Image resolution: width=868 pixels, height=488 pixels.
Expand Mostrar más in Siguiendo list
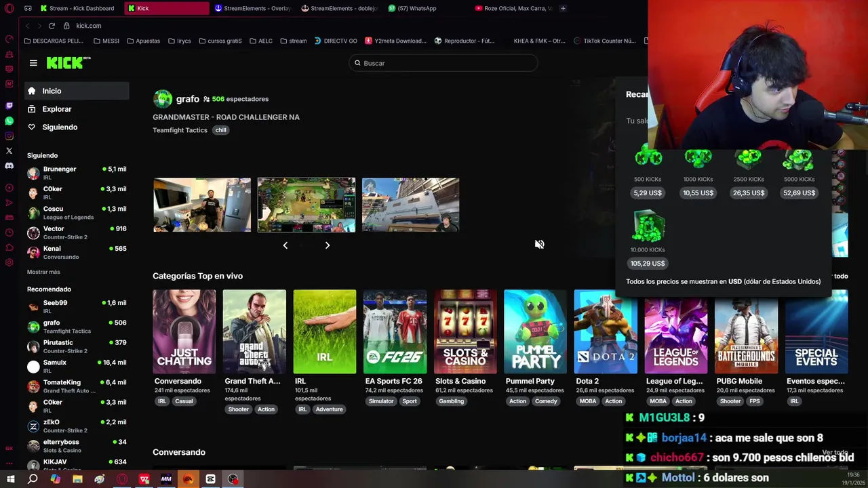(x=43, y=272)
